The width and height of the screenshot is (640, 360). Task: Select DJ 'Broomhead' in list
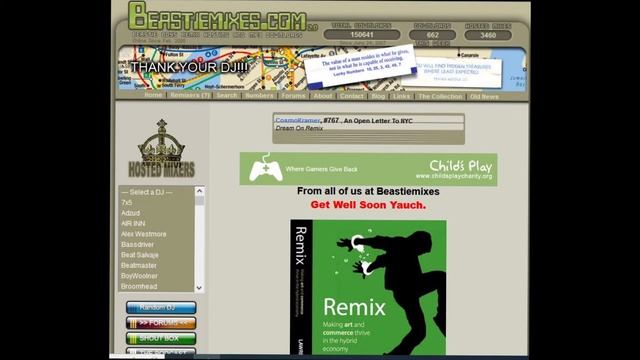click(156, 287)
